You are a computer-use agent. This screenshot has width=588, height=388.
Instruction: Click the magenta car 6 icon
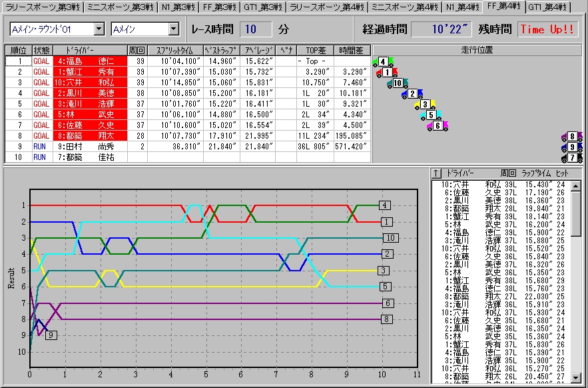point(438,125)
